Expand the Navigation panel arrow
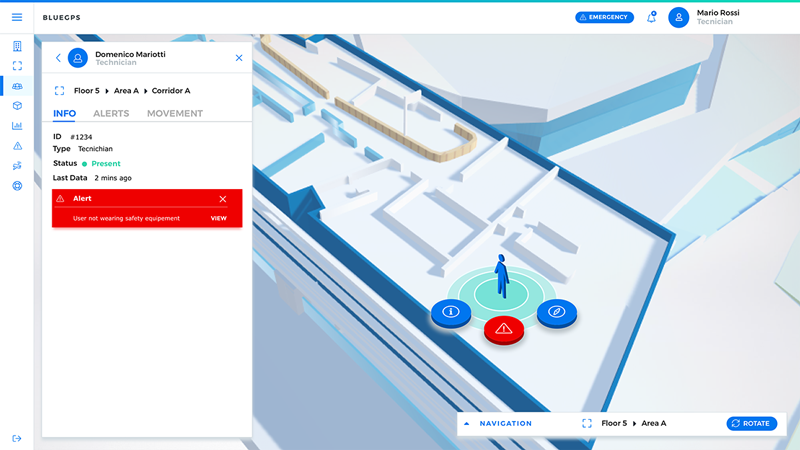The height and width of the screenshot is (450, 800). [466, 423]
